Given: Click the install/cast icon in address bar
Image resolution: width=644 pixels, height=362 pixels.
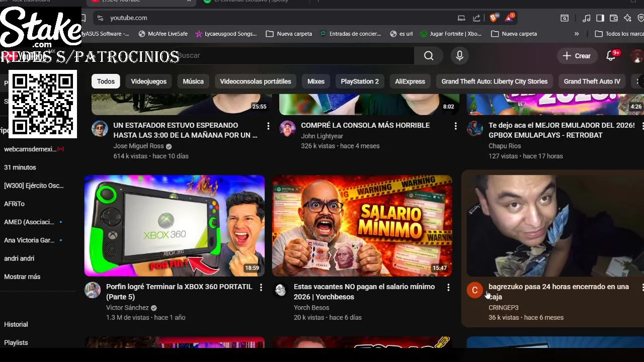Looking at the screenshot, I should [x=461, y=18].
